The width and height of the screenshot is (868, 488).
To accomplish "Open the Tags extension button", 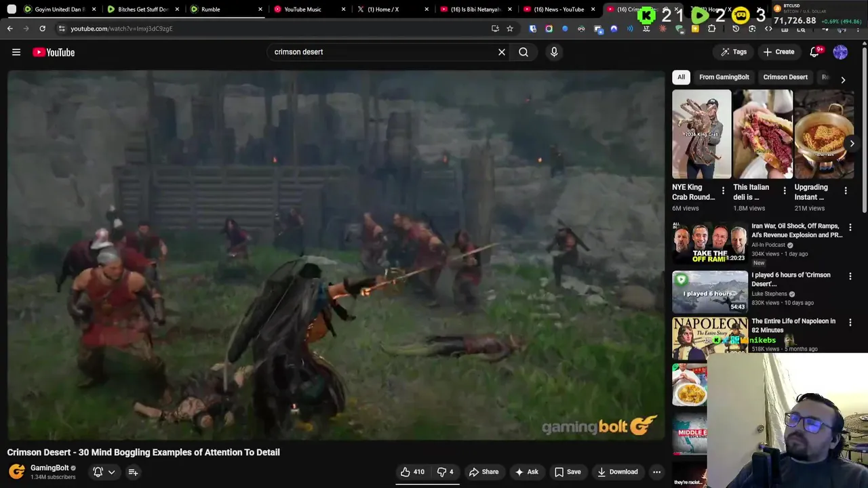I will pyautogui.click(x=733, y=52).
